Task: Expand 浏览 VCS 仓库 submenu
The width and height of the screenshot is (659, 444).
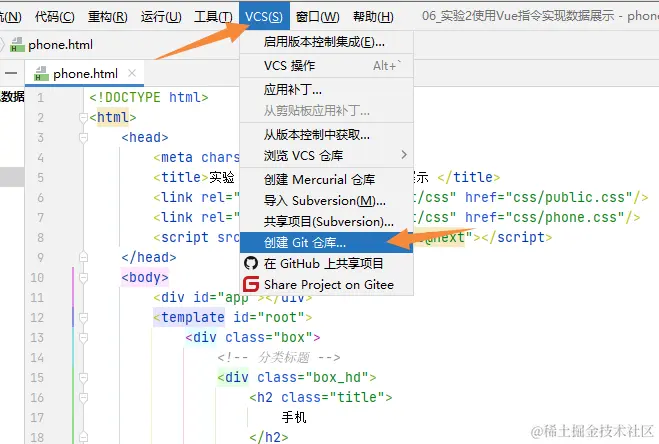Action: click(x=327, y=156)
